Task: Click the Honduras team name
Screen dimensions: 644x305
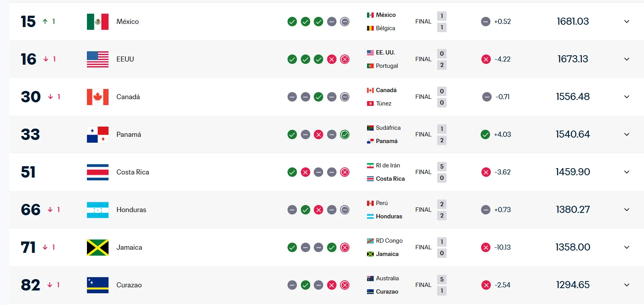Action: pyautogui.click(x=131, y=210)
